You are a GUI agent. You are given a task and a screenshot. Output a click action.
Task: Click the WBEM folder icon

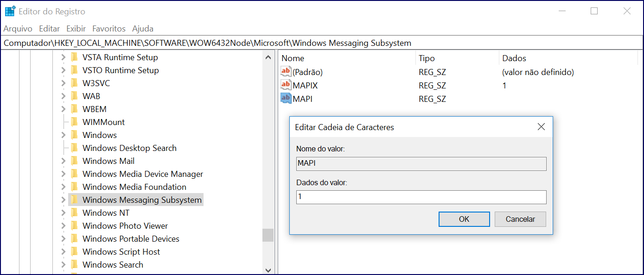point(74,109)
